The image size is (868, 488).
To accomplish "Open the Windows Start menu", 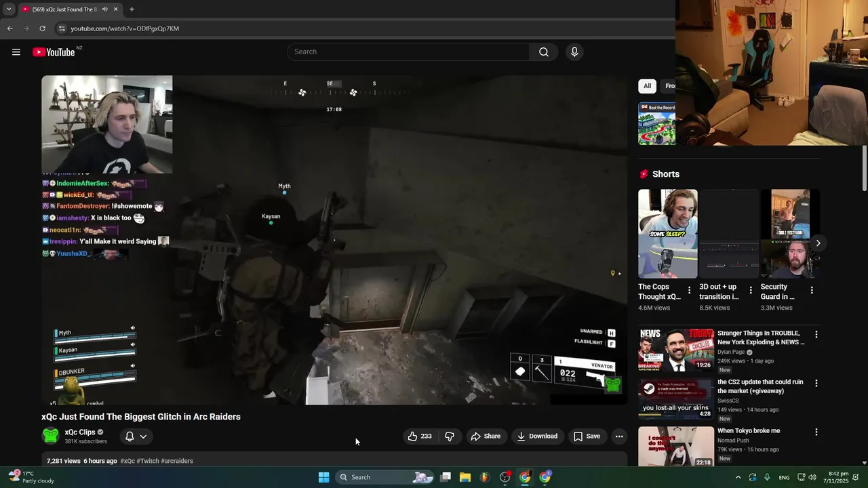I will tap(324, 477).
